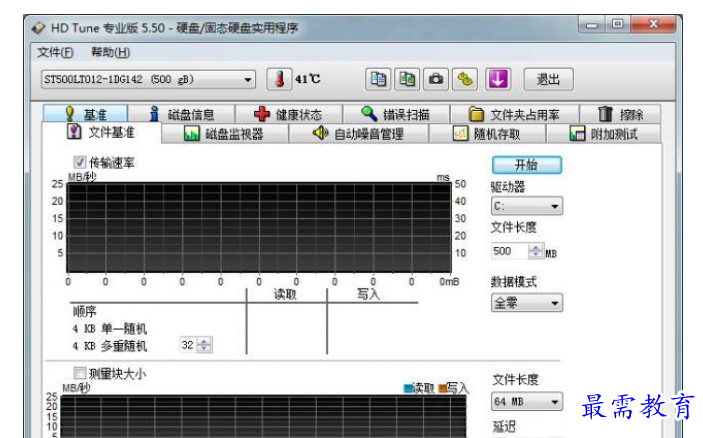The image size is (703, 438).
Task: Click the 读取 column header
Action: click(x=285, y=295)
